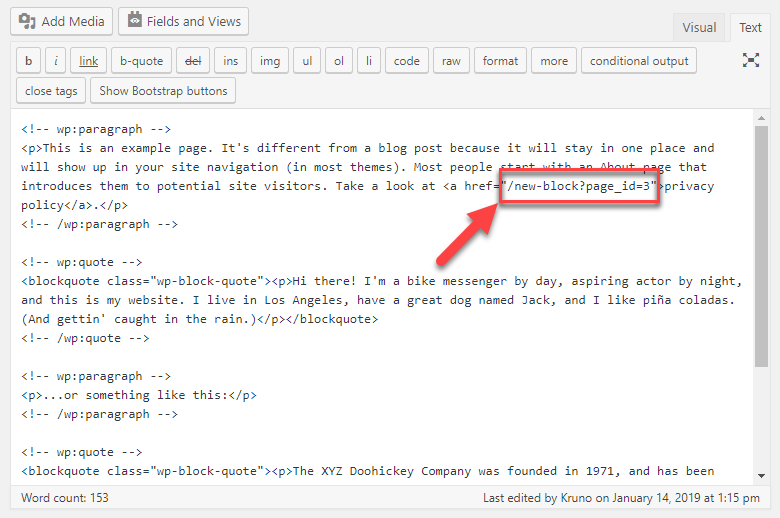Select the Text editor tab

[750, 27]
